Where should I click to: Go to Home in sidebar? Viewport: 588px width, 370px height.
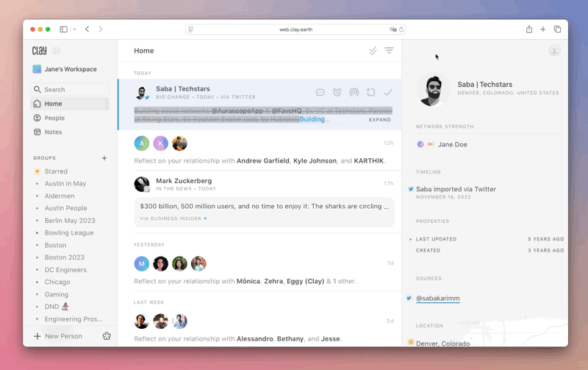pos(70,104)
